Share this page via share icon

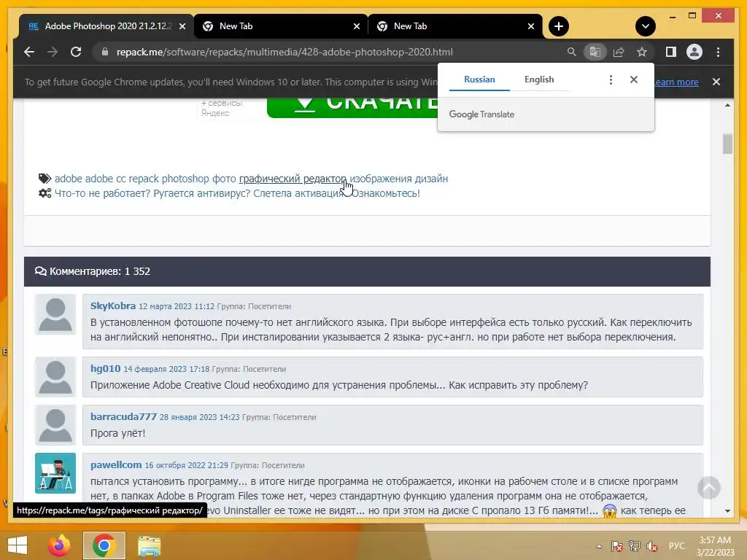619,52
